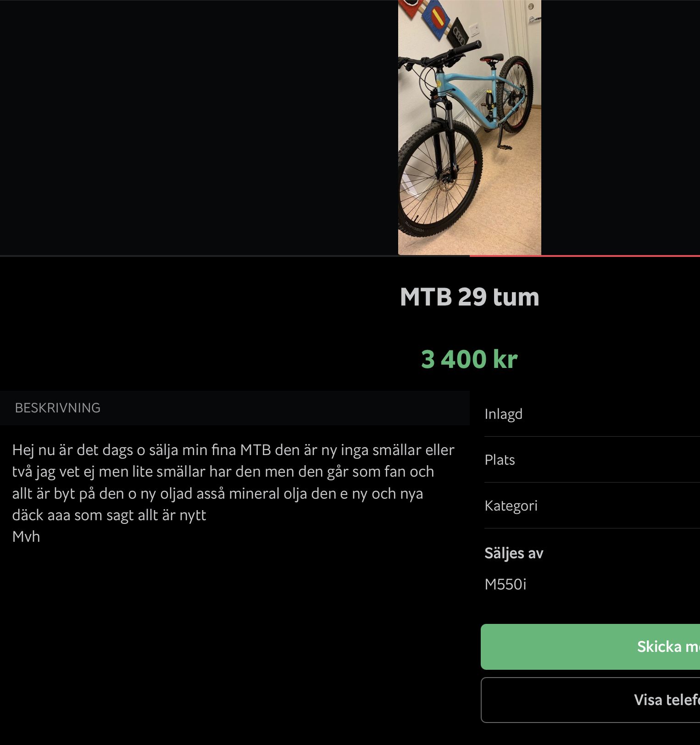This screenshot has width=700, height=745.
Task: Click the gray part of image progress bar
Action: [x=235, y=256]
